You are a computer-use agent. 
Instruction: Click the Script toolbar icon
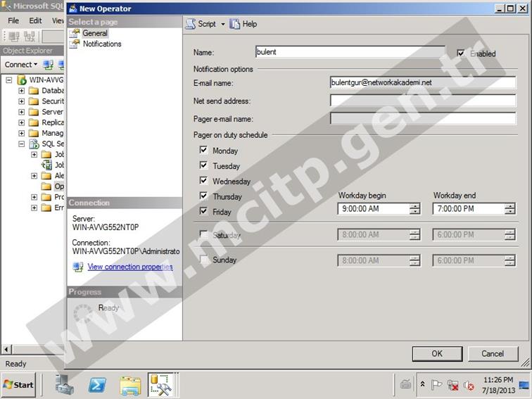tap(190, 24)
